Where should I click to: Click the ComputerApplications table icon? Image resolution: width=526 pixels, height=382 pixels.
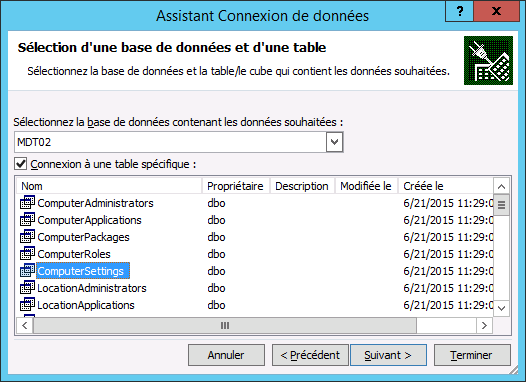click(27, 220)
